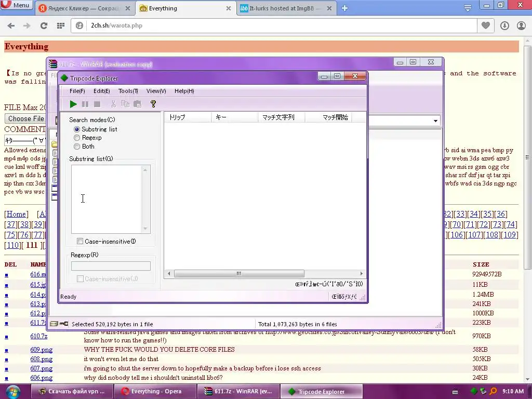The width and height of the screenshot is (532, 399).
Task: Click the delete marker beside 609.png
Action: (x=6, y=351)
